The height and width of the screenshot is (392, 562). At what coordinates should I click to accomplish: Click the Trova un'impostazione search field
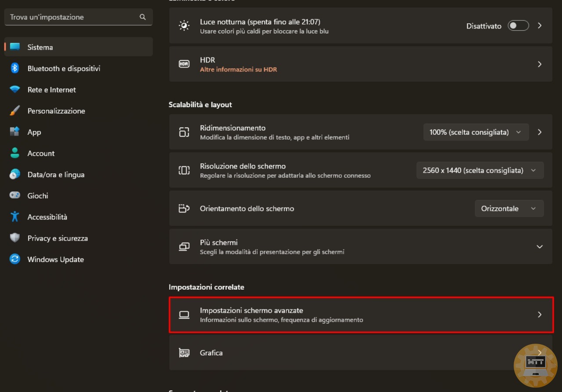point(79,17)
